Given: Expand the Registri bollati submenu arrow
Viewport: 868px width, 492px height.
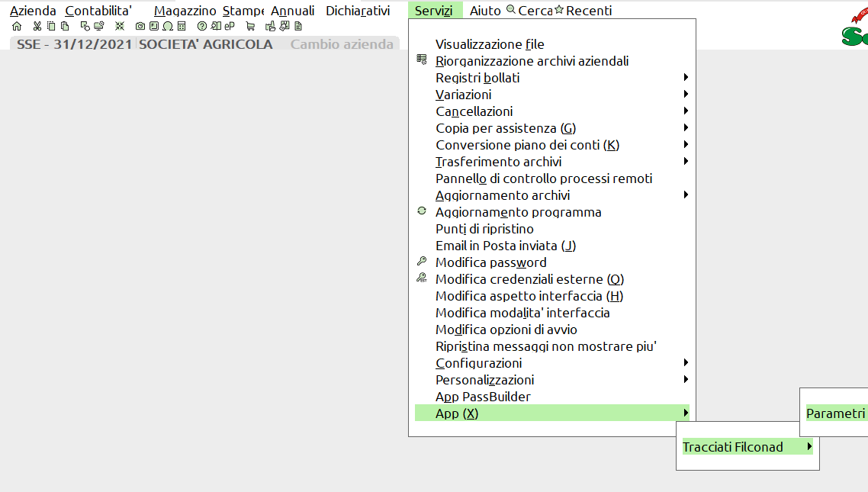Looking at the screenshot, I should click(686, 78).
